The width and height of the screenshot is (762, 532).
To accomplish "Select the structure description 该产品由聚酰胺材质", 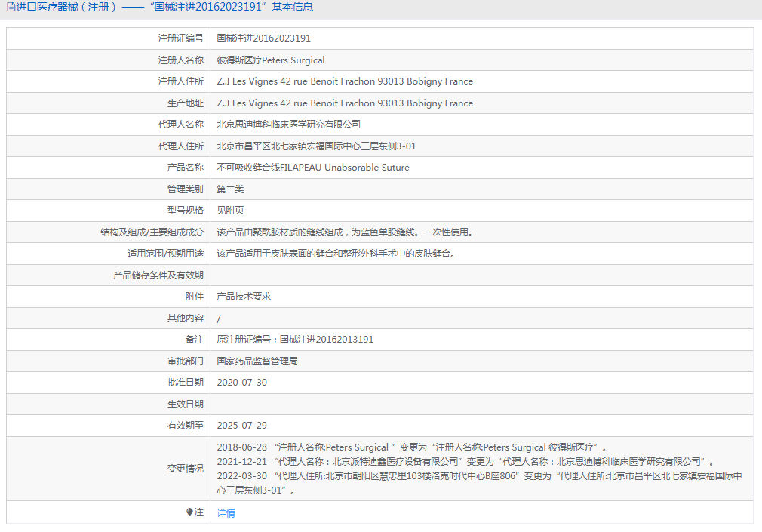I will (345, 232).
